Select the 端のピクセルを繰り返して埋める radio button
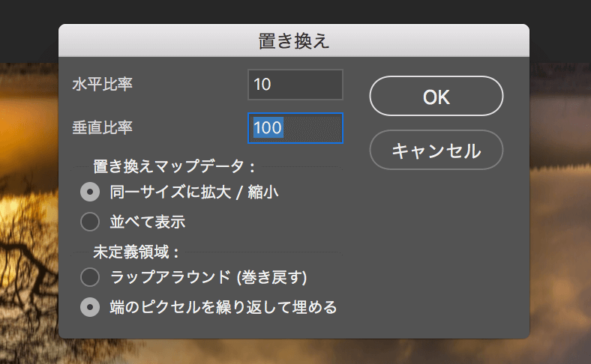 click(90, 307)
